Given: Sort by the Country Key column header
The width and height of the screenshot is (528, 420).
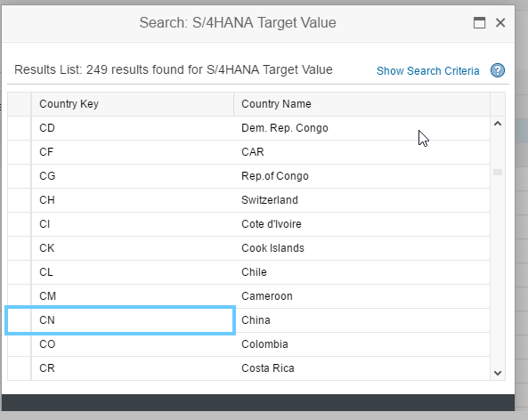Looking at the screenshot, I should coord(133,104).
